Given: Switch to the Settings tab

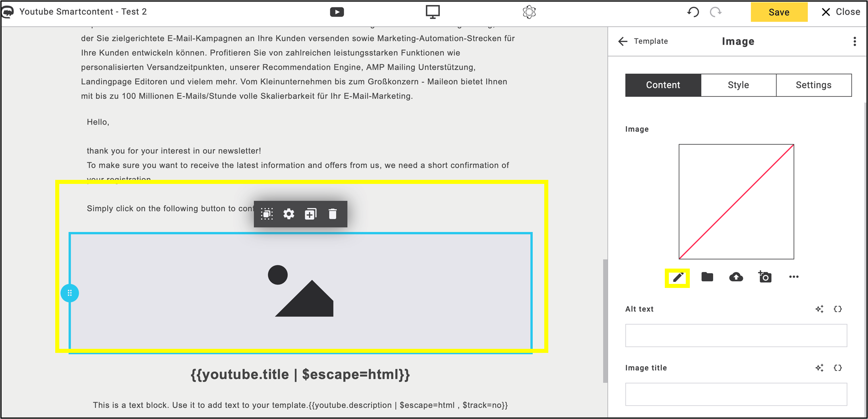Looking at the screenshot, I should pos(814,85).
